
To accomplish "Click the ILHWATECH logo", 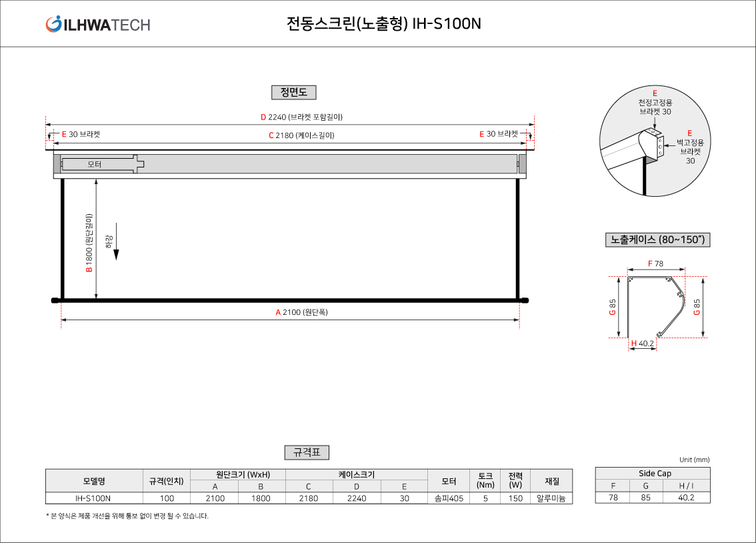I will coord(98,25).
